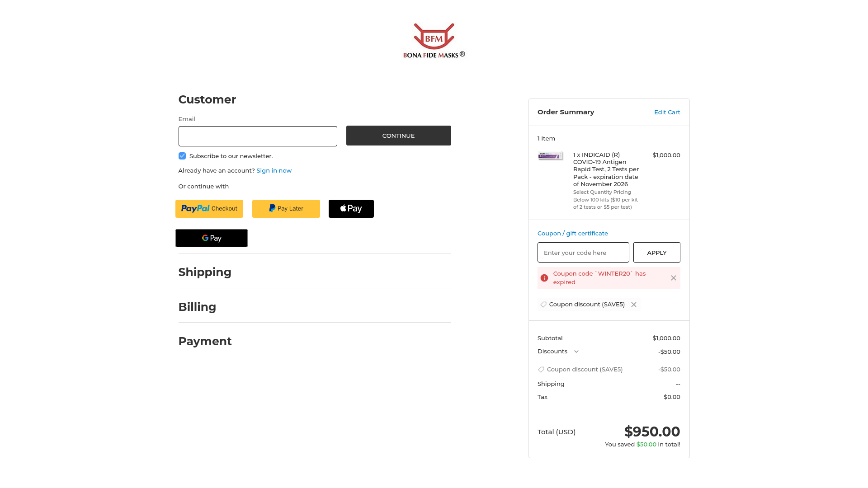868x488 pixels.
Task: Collapse the Discounts breakdown chevron
Action: (576, 352)
